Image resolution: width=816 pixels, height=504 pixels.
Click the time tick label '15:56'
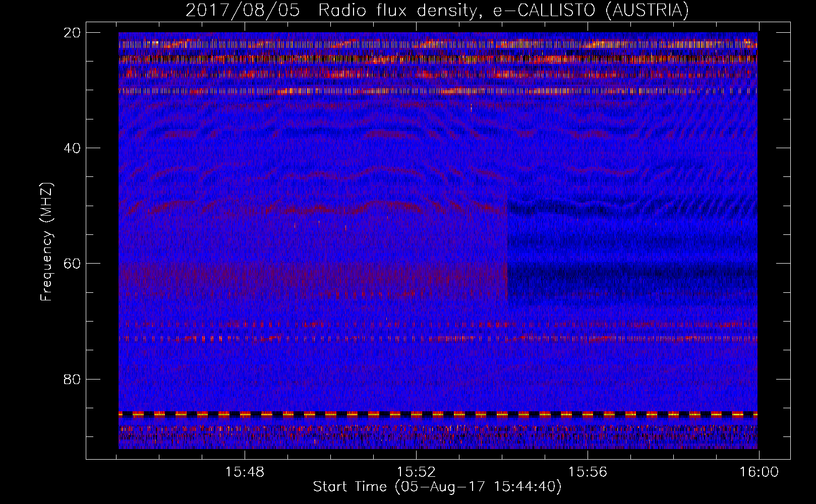point(588,472)
